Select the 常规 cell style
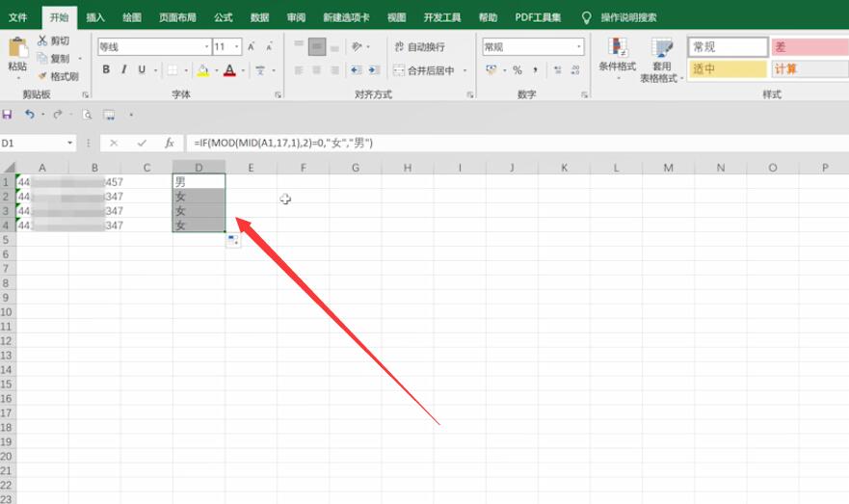The image size is (849, 504). (x=729, y=47)
